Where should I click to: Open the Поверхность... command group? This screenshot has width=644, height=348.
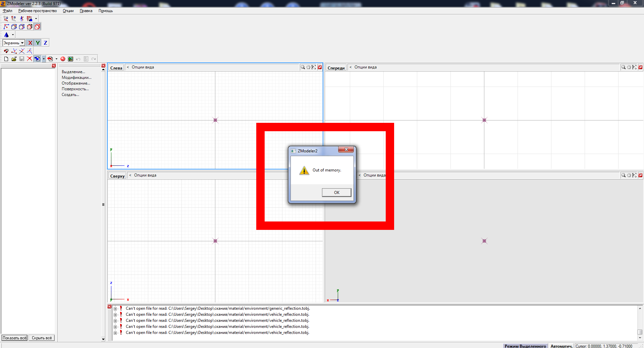click(75, 89)
